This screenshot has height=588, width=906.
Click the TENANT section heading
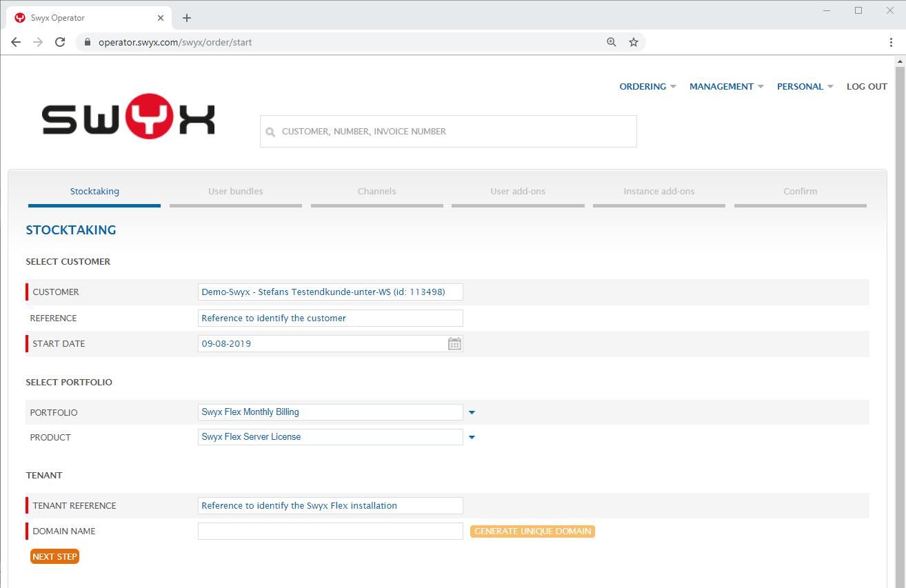pos(44,476)
